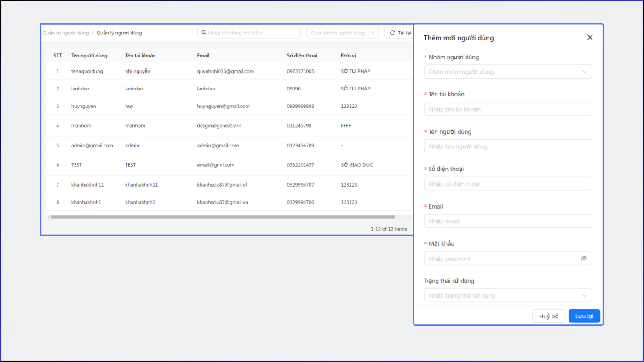Click the huynguyen user name cell
The image size is (644, 362).
(x=84, y=106)
